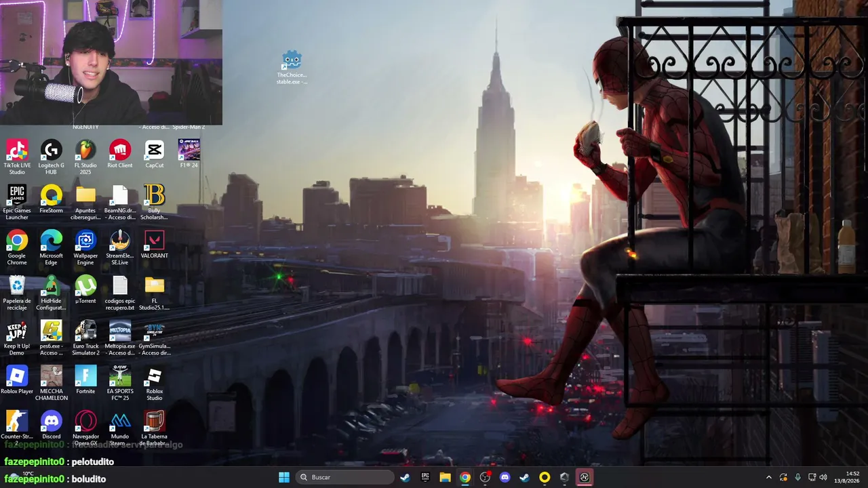The height and width of the screenshot is (488, 868).
Task: Open the Windows Start menu
Action: [284, 477]
